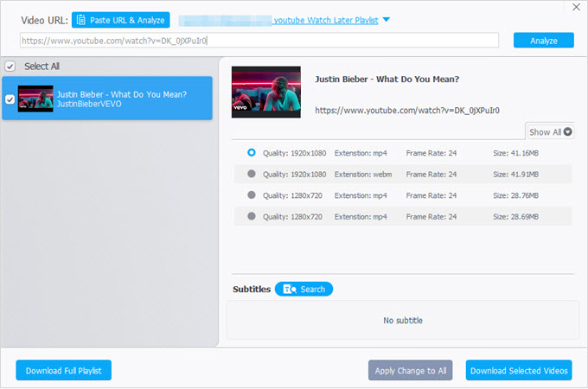Click Download Selected Videos

(x=519, y=370)
